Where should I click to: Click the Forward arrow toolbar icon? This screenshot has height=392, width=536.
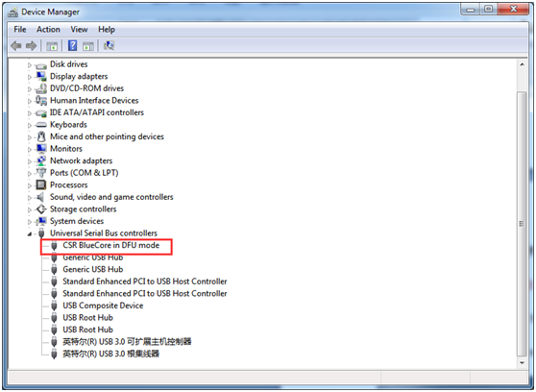point(31,45)
